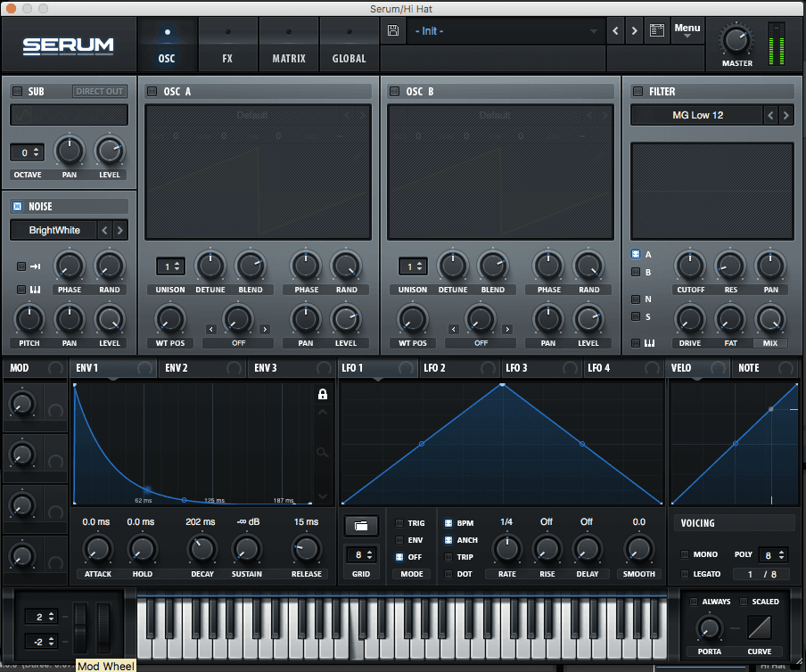Click the ENV 1 DECAY knob
This screenshot has height=672, width=806.
tap(202, 549)
